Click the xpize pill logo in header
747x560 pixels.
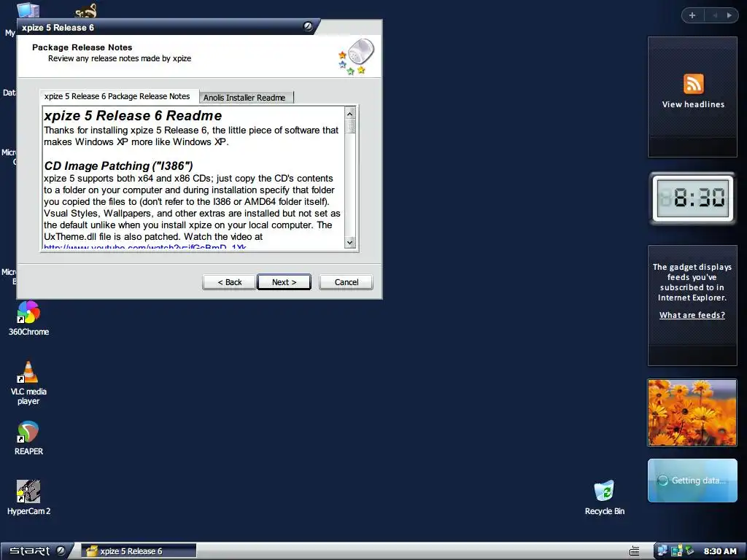357,57
